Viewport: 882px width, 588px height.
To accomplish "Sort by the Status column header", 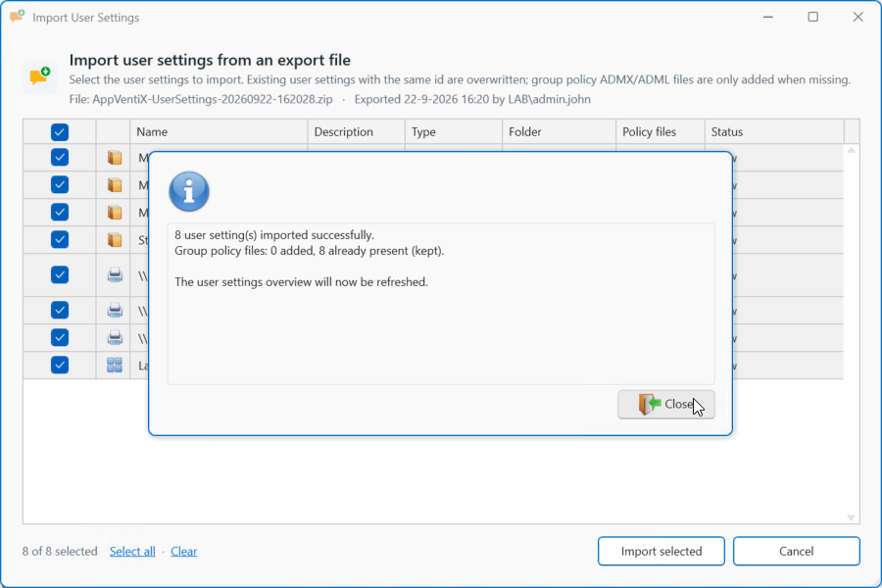I will (x=774, y=131).
